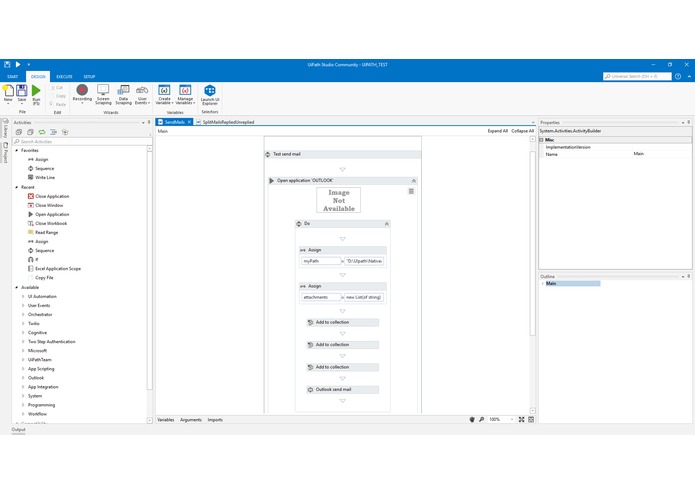Collapse the Open application 'OUTLOOK' activity
The height and width of the screenshot is (494, 695).
414,181
